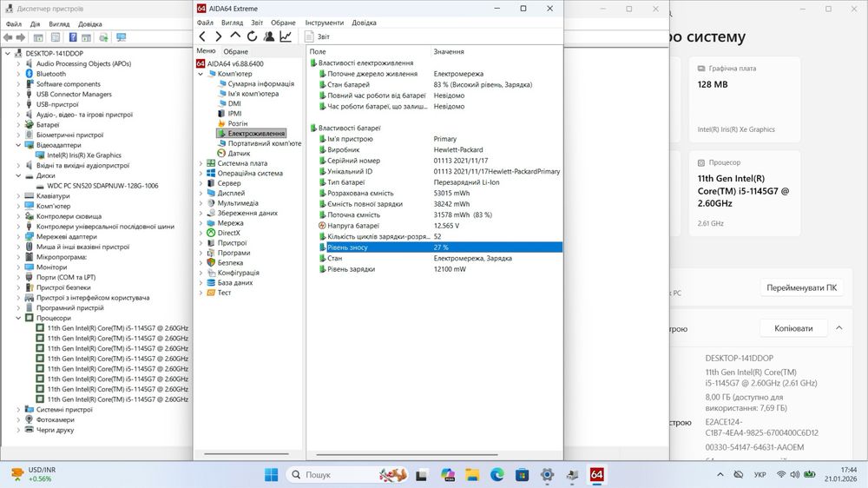
Task: Switch to the Обране tab
Action: tap(236, 51)
